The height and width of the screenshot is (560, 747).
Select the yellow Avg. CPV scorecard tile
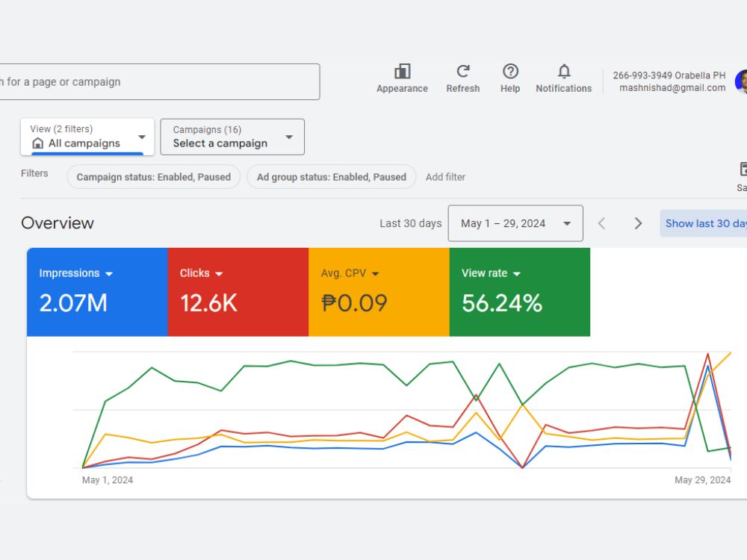click(379, 292)
